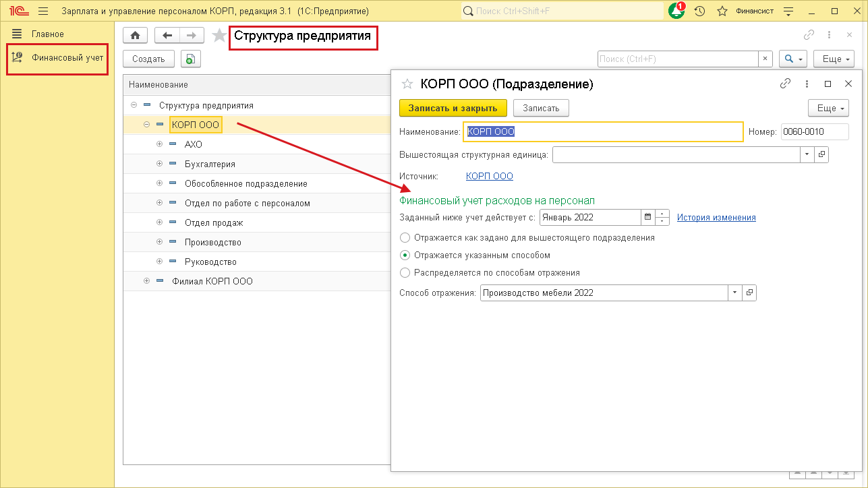The height and width of the screenshot is (488, 868).
Task: Choose 'Распределяется по способам отражения' option
Action: coord(405,273)
